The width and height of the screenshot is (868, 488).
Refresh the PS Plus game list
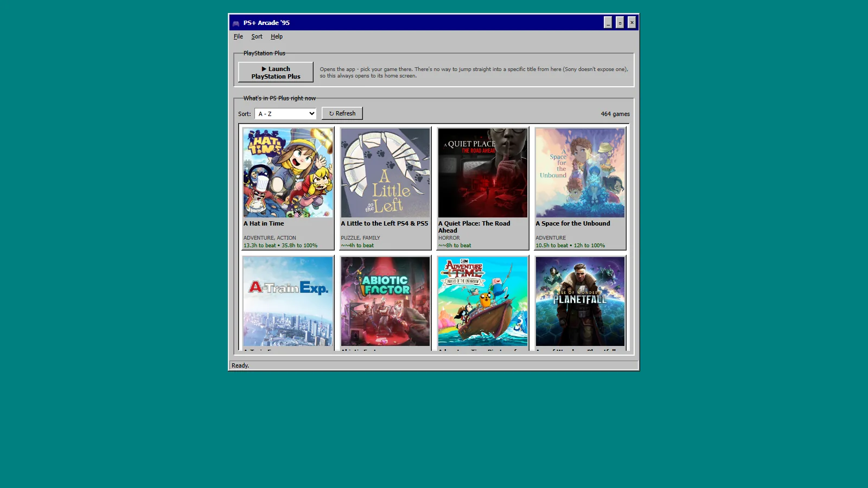tap(342, 113)
